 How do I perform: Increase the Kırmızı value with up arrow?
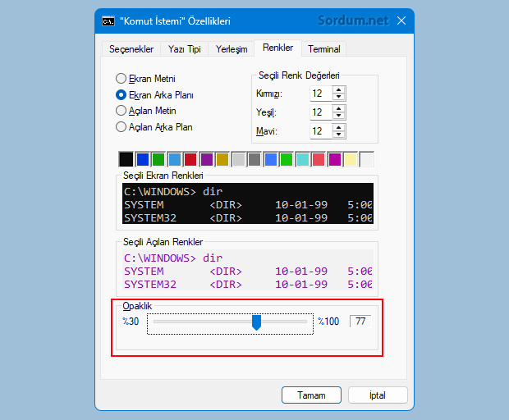click(x=338, y=89)
